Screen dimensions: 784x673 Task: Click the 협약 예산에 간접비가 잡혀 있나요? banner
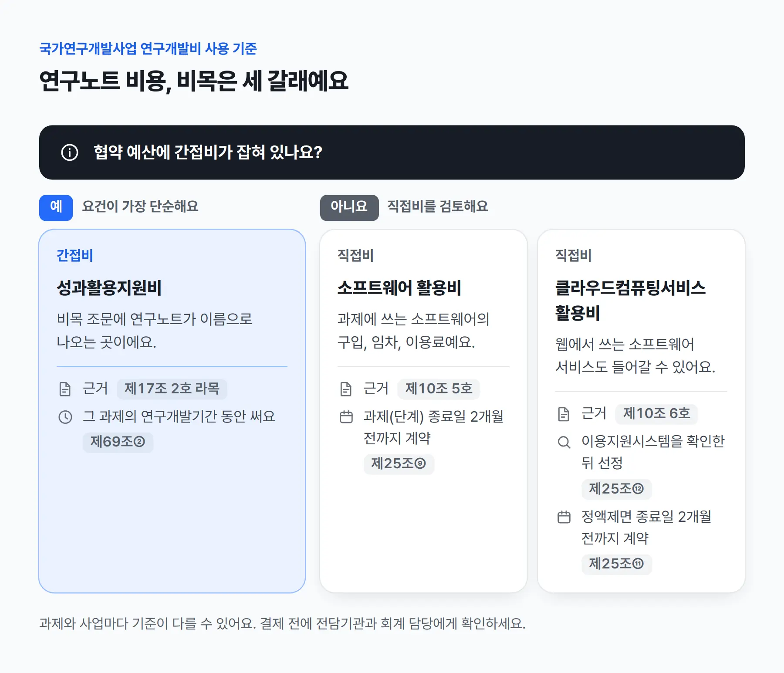pos(392,152)
